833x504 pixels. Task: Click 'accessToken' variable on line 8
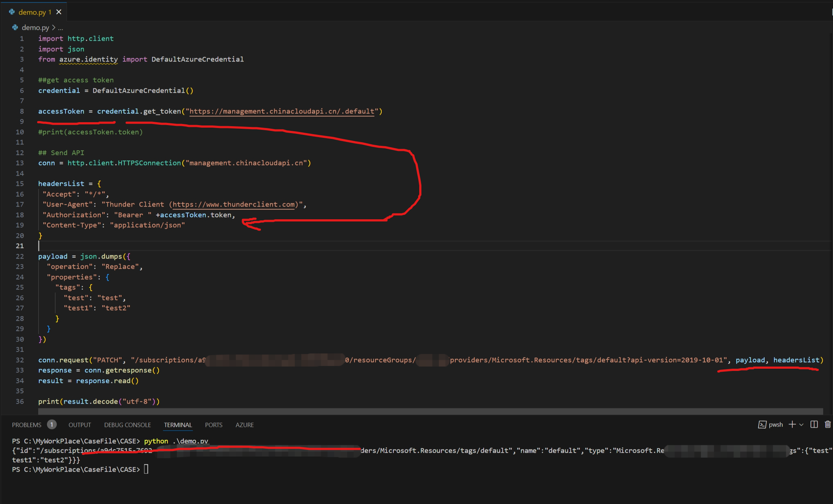pyautogui.click(x=61, y=111)
